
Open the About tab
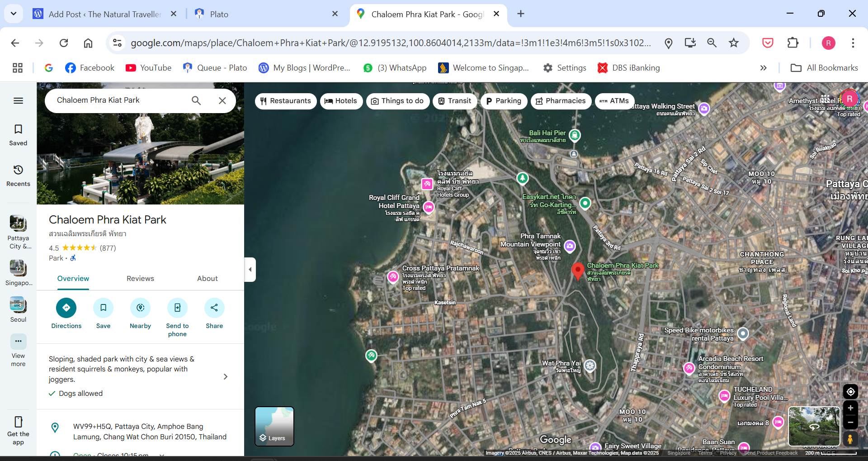[207, 279]
